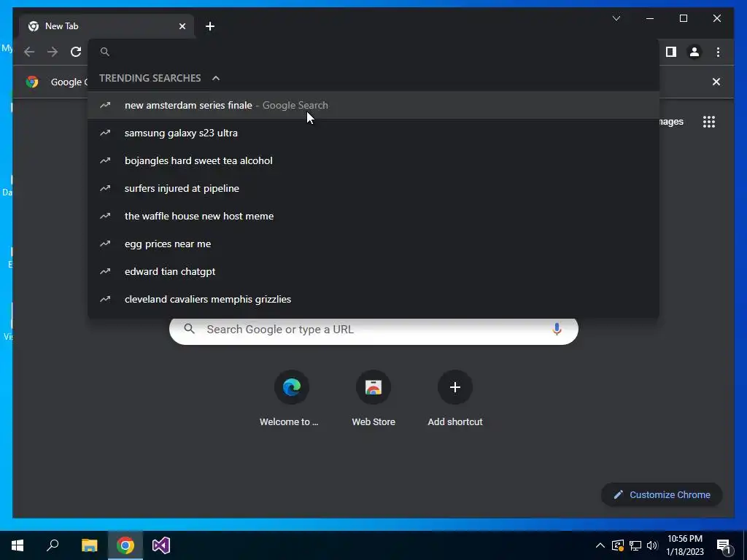Close the New Tab tab
Viewport: 747px width, 560px height.
(x=182, y=26)
